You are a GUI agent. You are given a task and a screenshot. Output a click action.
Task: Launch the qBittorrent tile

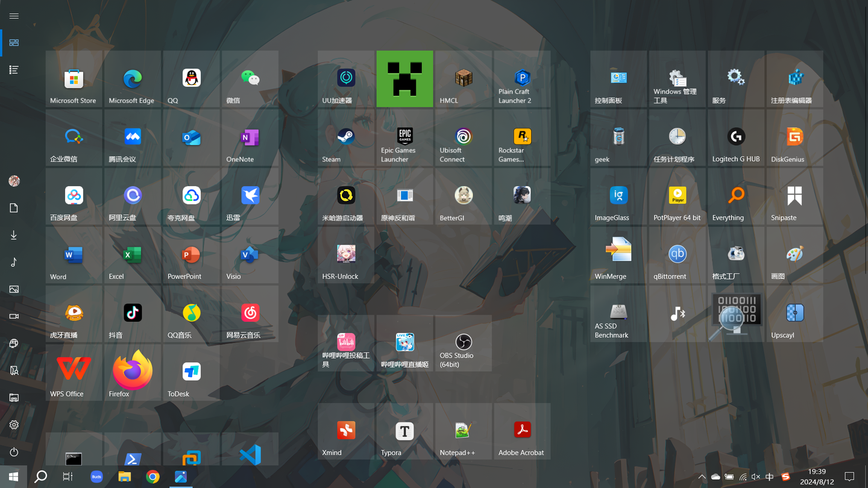pyautogui.click(x=677, y=255)
